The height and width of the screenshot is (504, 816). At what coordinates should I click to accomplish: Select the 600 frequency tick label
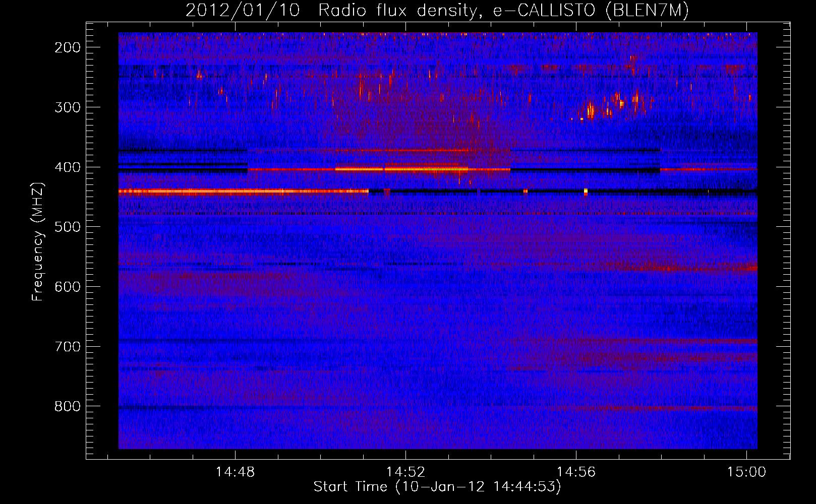[x=68, y=287]
